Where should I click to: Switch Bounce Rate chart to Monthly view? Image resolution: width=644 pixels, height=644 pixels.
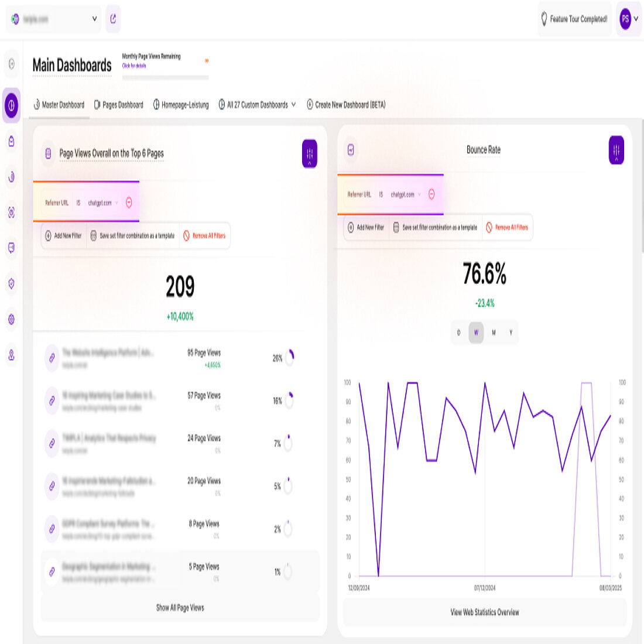(494, 333)
